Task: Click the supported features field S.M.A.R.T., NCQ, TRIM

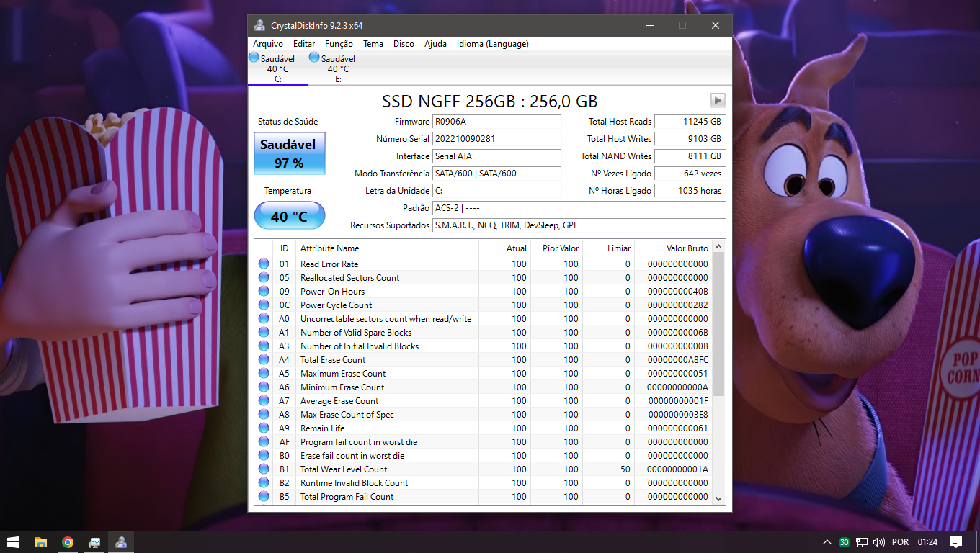Action: pos(579,225)
